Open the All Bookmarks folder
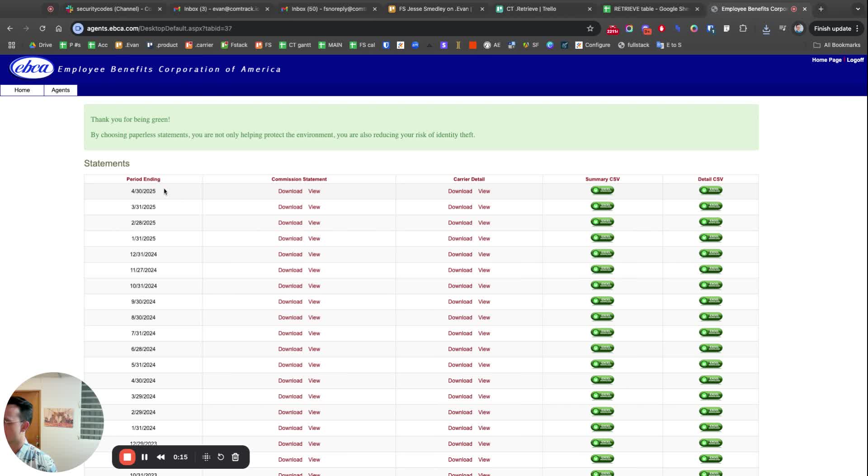 [837, 45]
